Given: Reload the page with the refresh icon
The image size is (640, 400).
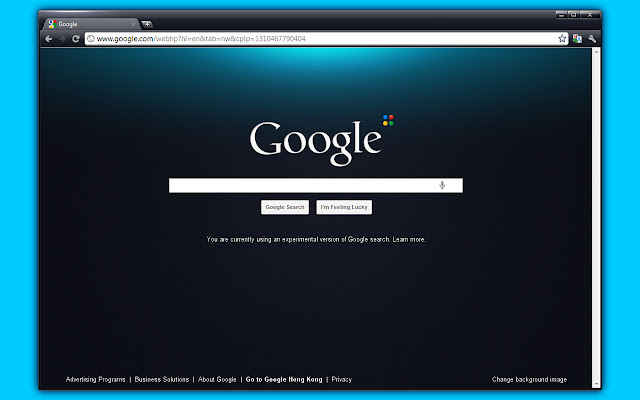Looking at the screenshot, I should [76, 39].
